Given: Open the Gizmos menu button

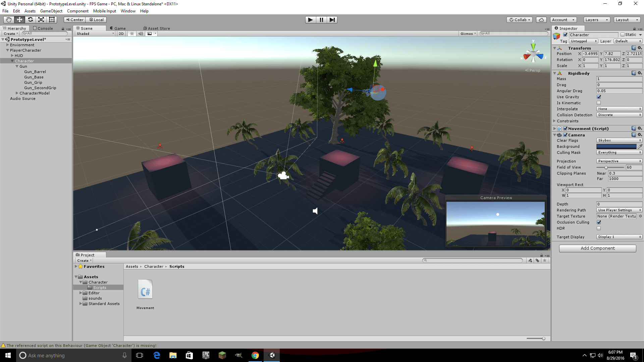Looking at the screenshot, I should click(x=468, y=34).
